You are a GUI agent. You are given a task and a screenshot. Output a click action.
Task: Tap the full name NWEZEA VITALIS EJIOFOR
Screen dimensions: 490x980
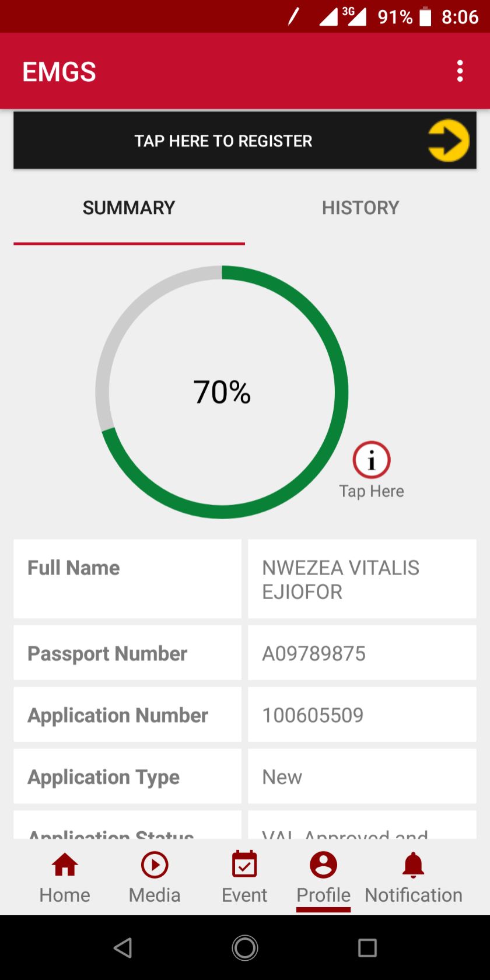[341, 579]
